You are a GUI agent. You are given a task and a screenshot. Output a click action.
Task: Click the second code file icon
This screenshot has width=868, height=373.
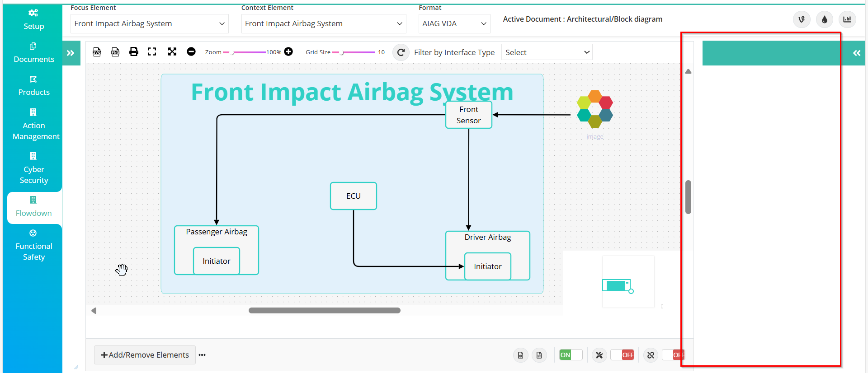tap(539, 355)
